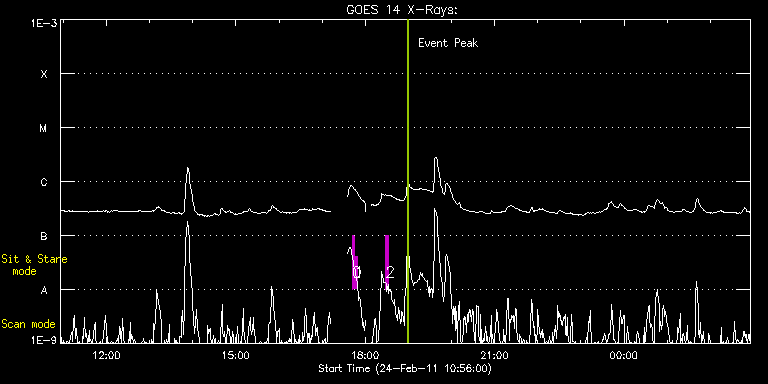
Task: Click the A class flux level label
Action: (44, 290)
